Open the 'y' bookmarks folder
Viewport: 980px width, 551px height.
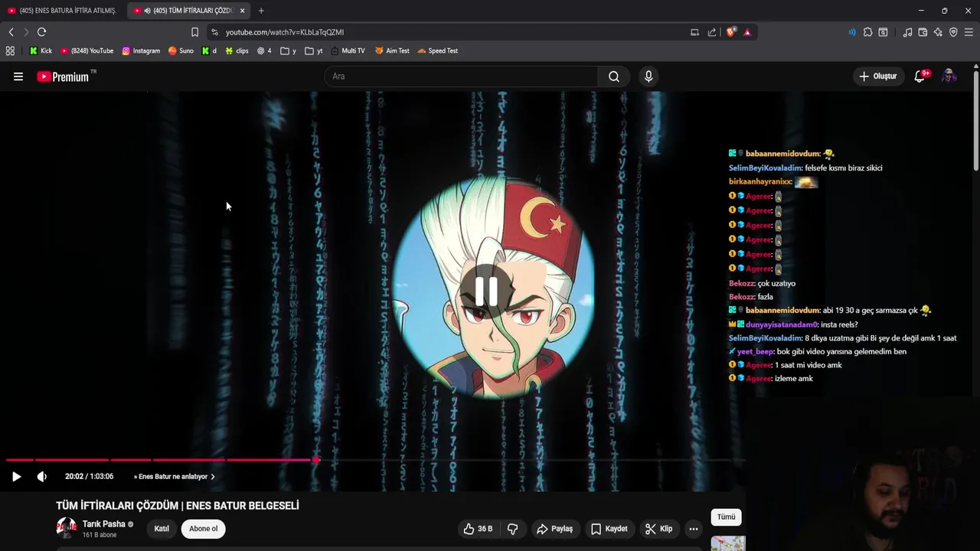[x=289, y=51]
